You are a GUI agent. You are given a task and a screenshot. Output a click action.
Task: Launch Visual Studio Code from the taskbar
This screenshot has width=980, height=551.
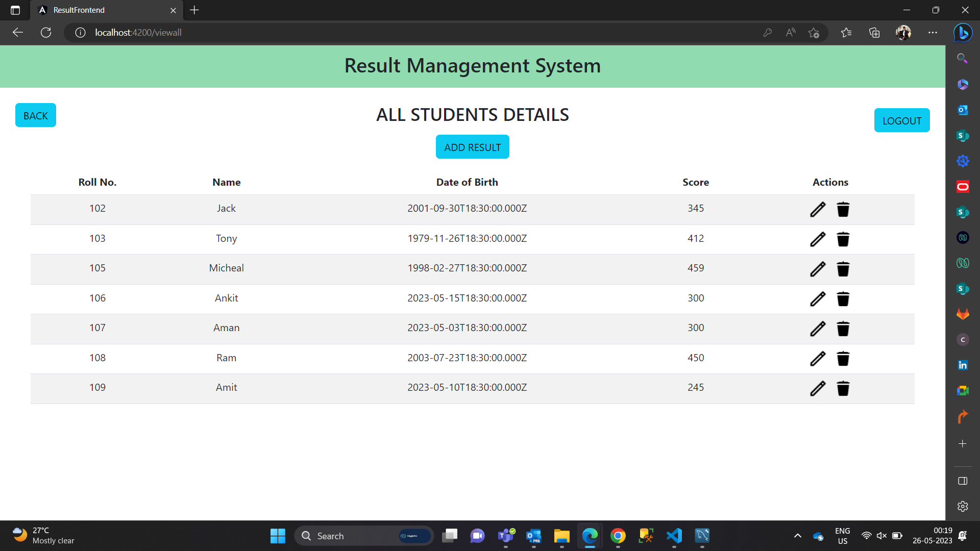(x=674, y=536)
